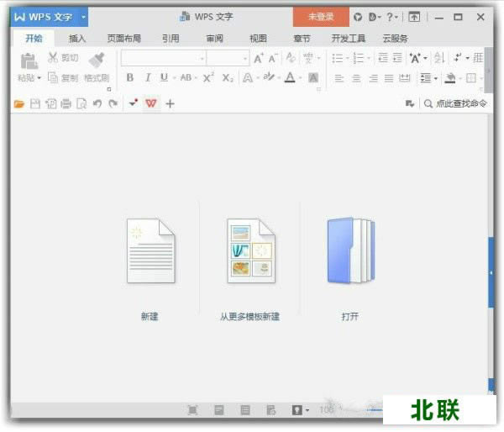Switch to the 视图 tab
This screenshot has width=504, height=432.
tap(258, 39)
